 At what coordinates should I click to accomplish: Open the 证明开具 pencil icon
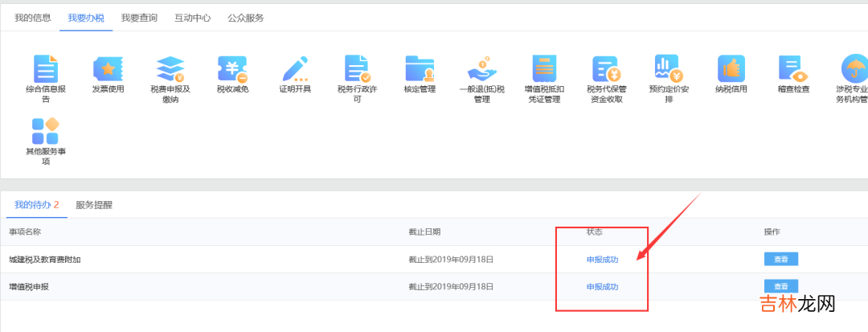[x=295, y=70]
